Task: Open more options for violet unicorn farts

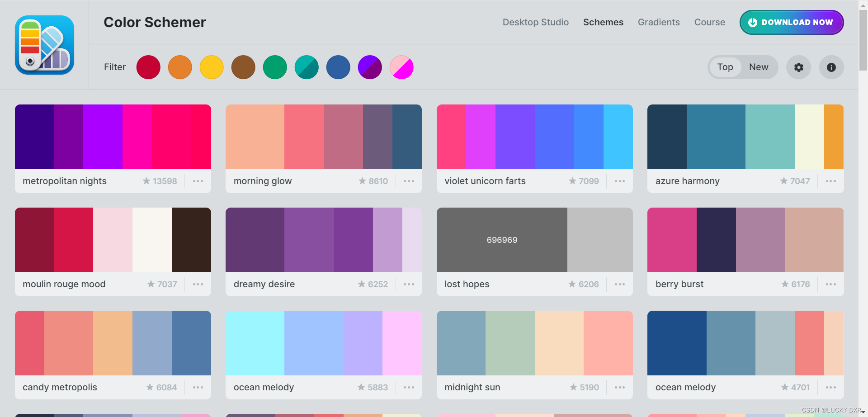Action: pos(620,181)
